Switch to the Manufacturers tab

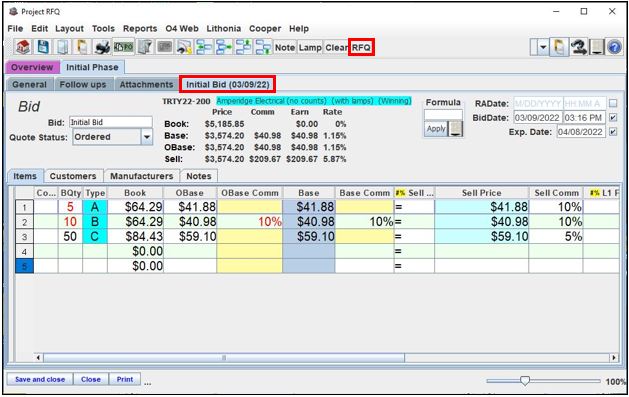(x=142, y=176)
